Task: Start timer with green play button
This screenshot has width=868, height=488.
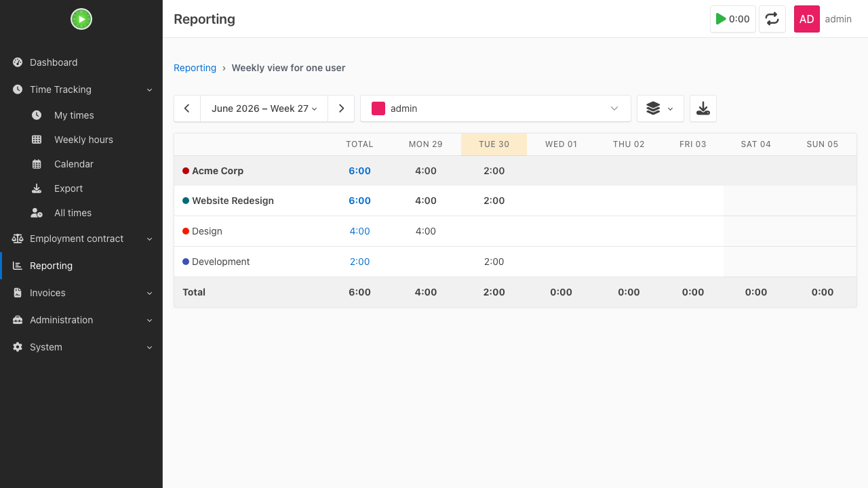Action: [733, 19]
